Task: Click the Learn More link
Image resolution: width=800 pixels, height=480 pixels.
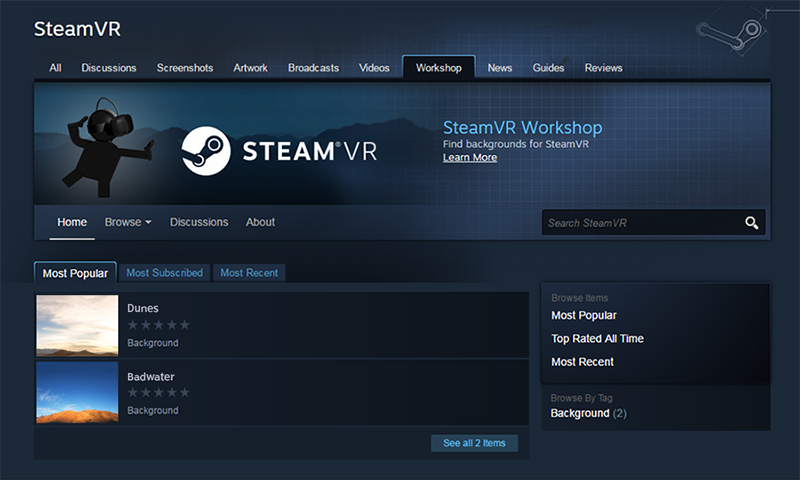Action: coord(470,158)
